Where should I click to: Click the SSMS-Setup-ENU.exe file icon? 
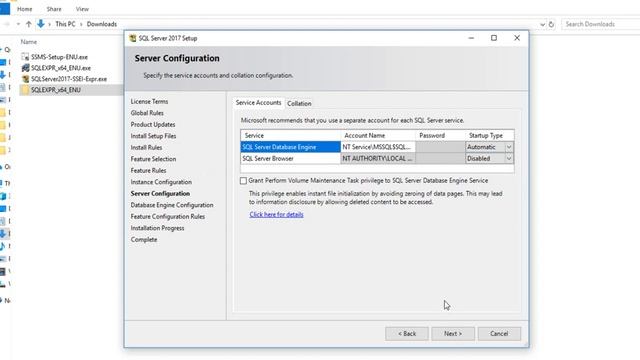click(25, 57)
